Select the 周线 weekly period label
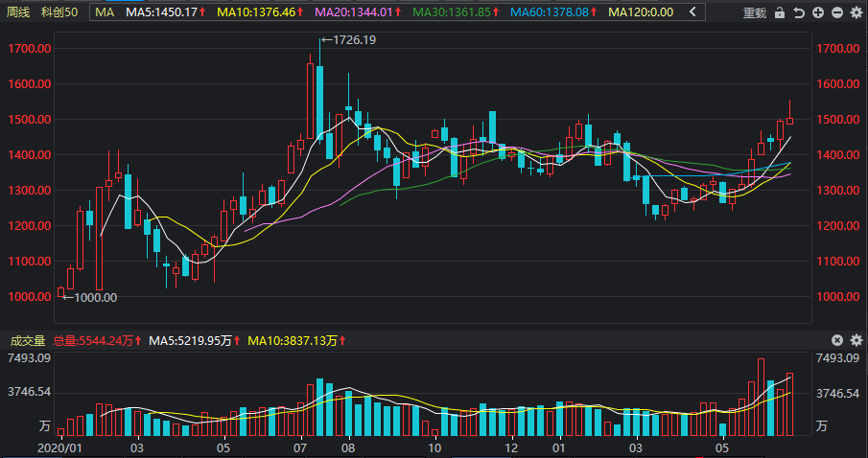This screenshot has height=458, width=868. (x=18, y=11)
